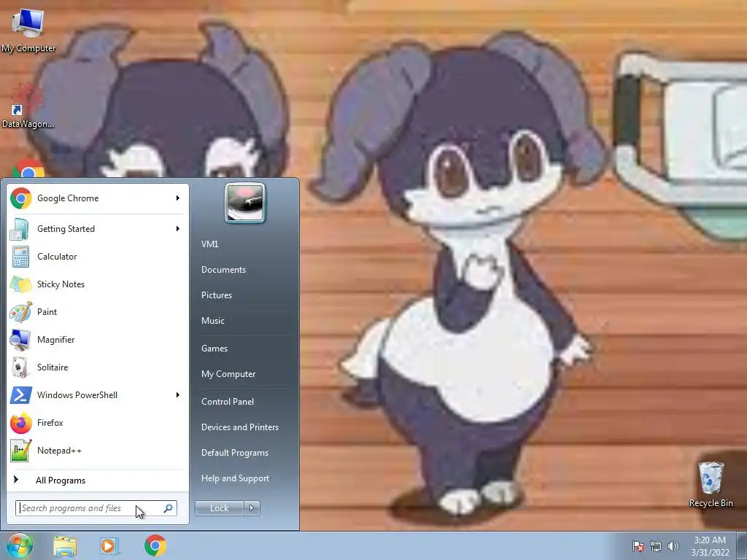Expand All Programs list
Screen dimensions: 747x560
[98, 480]
